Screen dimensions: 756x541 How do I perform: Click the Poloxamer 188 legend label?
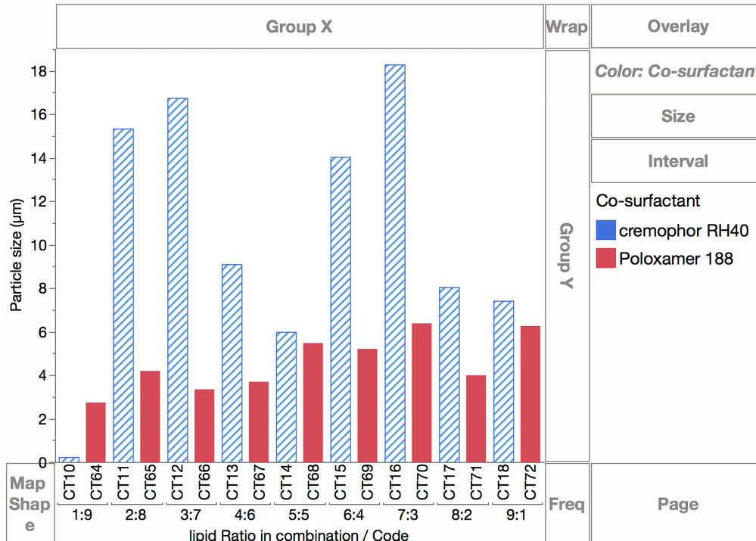676,259
